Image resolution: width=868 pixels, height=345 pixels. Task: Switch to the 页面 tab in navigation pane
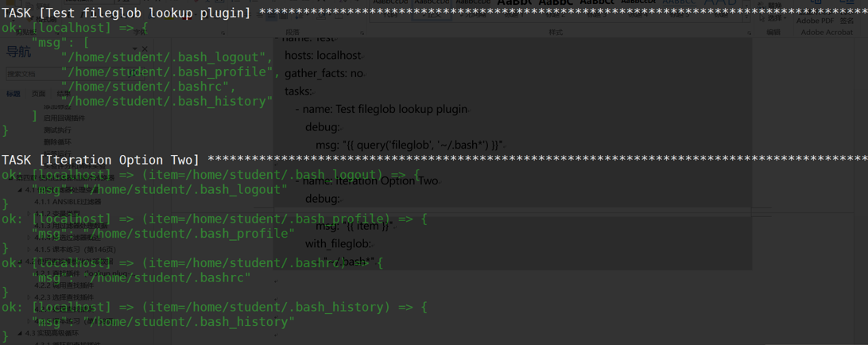click(x=39, y=94)
